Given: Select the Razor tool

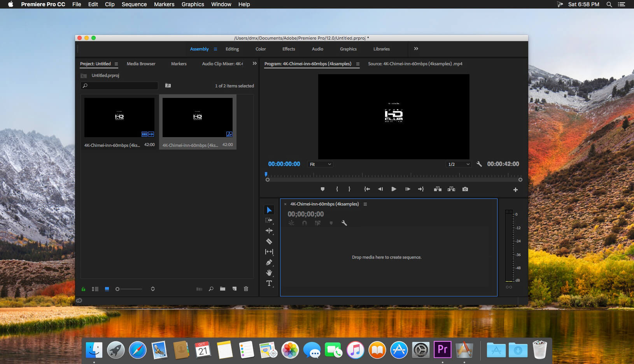Looking at the screenshot, I should point(269,241).
